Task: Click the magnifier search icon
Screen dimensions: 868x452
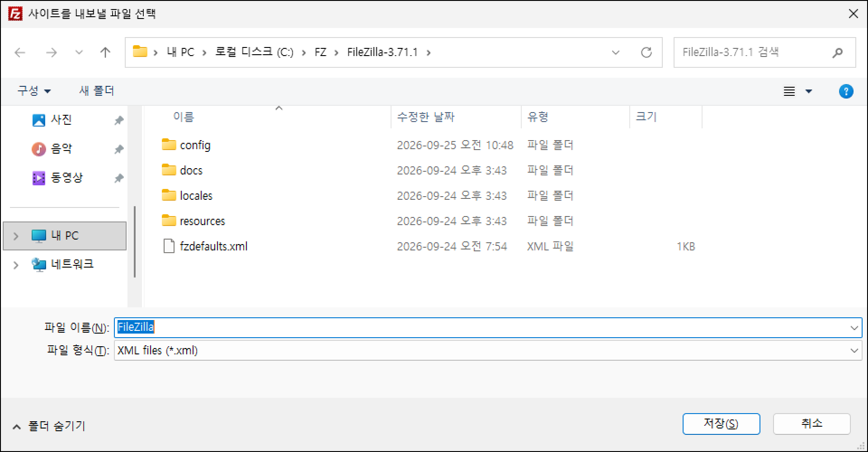Action: click(838, 53)
